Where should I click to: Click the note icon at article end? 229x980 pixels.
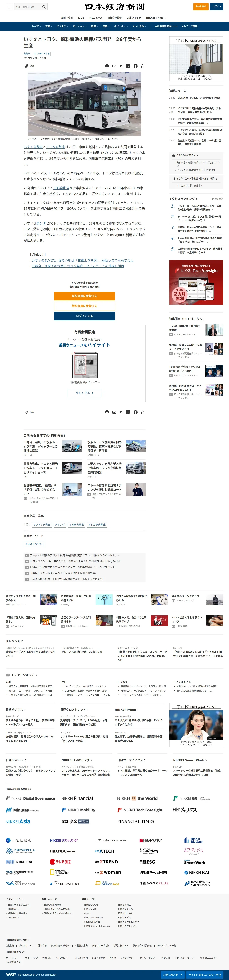(121, 412)
